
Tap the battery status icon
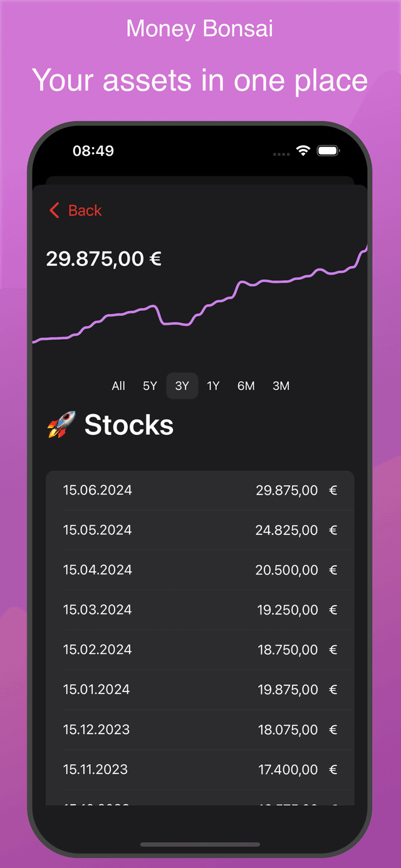[328, 151]
